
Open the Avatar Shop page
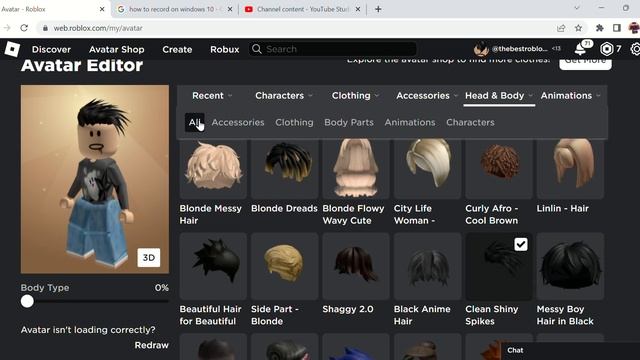pyautogui.click(x=117, y=49)
